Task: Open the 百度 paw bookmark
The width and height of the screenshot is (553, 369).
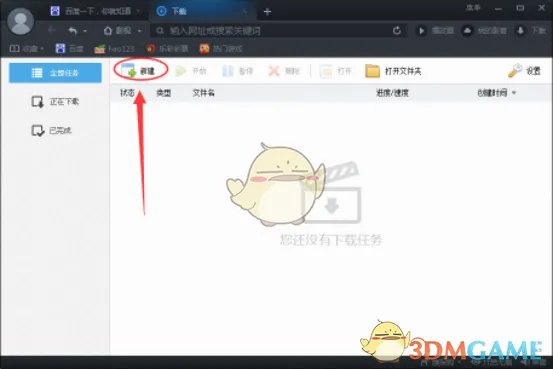Action: point(69,48)
